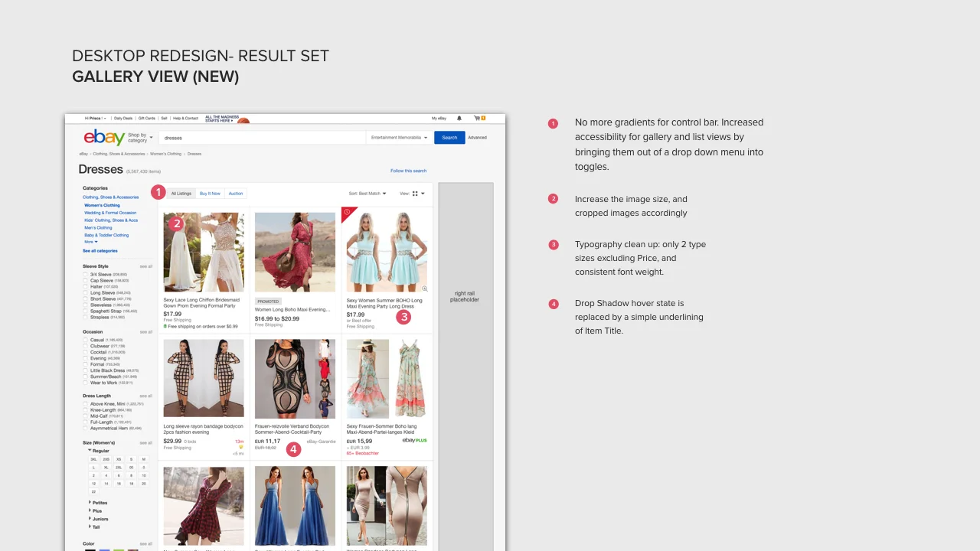Open Daily Deals in the top bar
980x551 pixels.
pyautogui.click(x=123, y=118)
